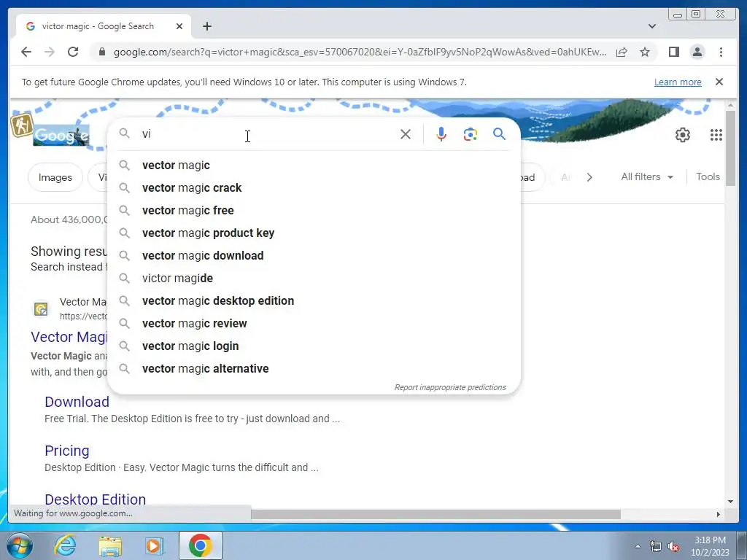Image resolution: width=747 pixels, height=560 pixels.
Task: Click the Chrome taskbar icon
Action: [200, 545]
